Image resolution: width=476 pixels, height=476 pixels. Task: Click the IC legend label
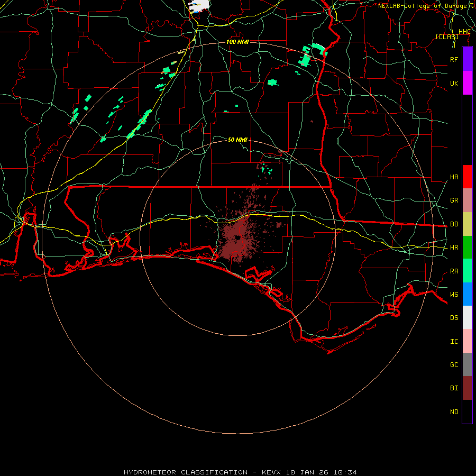click(454, 342)
